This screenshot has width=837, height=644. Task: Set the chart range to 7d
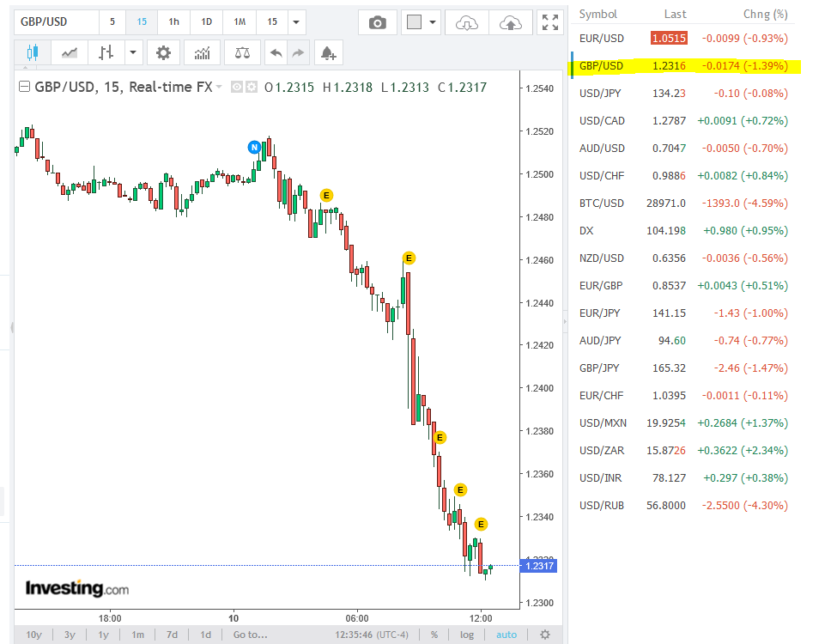click(x=172, y=635)
